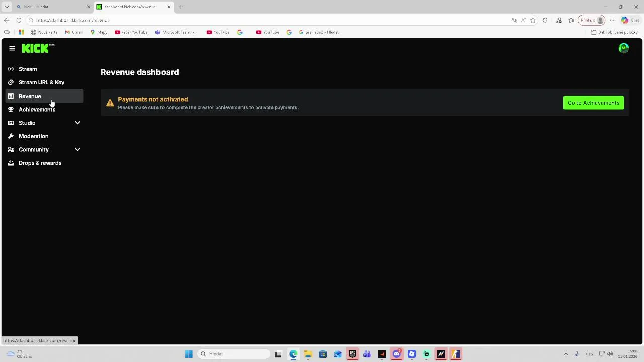644x362 pixels.
Task: Open Nová karta bookmark
Action: (44, 32)
